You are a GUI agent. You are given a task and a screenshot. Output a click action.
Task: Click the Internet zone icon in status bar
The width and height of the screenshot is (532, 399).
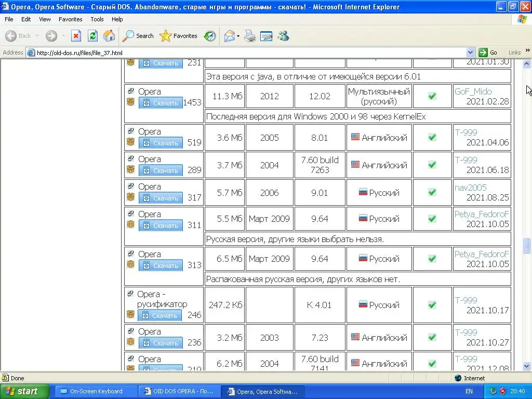click(x=458, y=378)
